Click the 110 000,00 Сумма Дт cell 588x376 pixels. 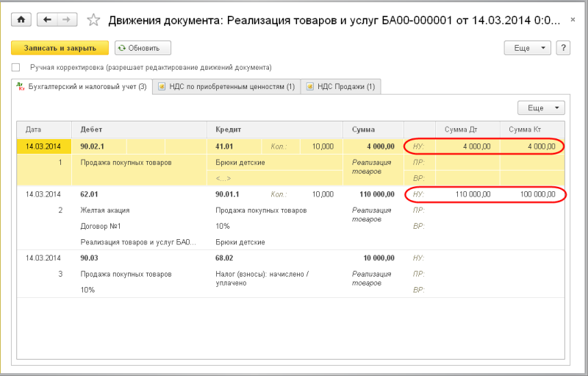point(473,194)
